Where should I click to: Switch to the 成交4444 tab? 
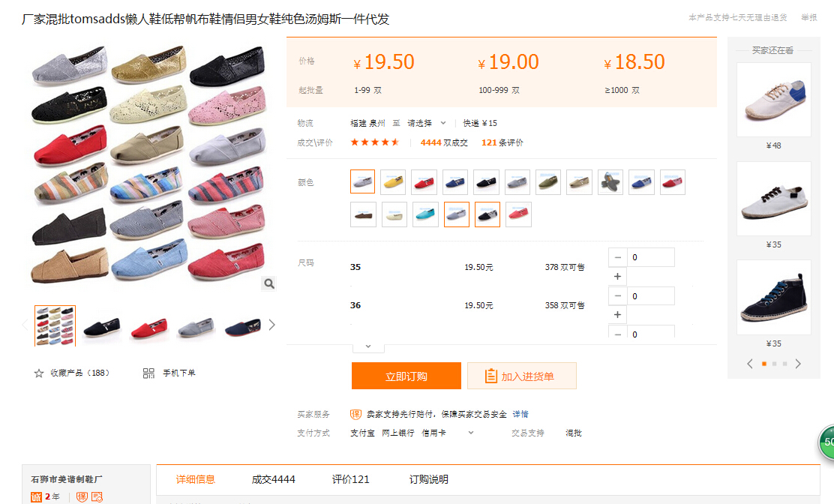coord(273,479)
